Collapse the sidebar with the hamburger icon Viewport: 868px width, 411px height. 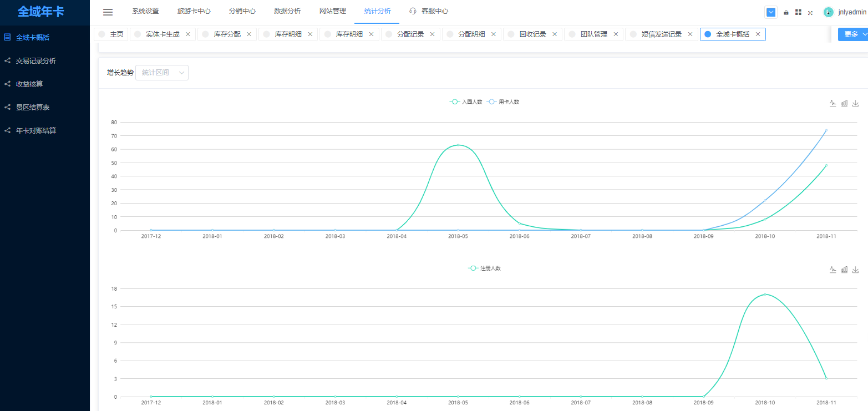108,12
